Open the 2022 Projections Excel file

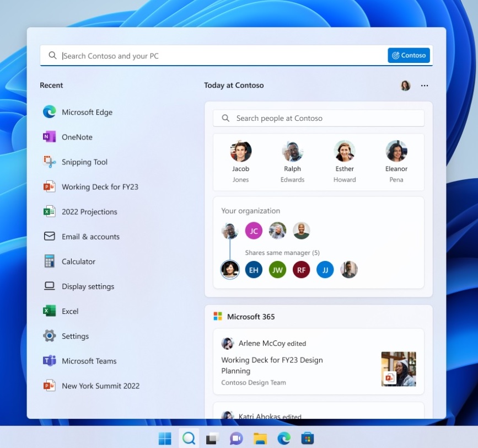click(89, 212)
